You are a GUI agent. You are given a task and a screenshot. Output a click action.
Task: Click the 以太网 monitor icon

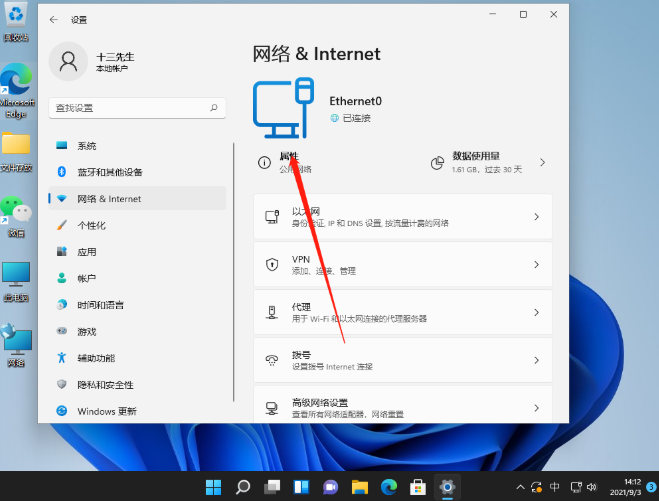click(x=272, y=216)
